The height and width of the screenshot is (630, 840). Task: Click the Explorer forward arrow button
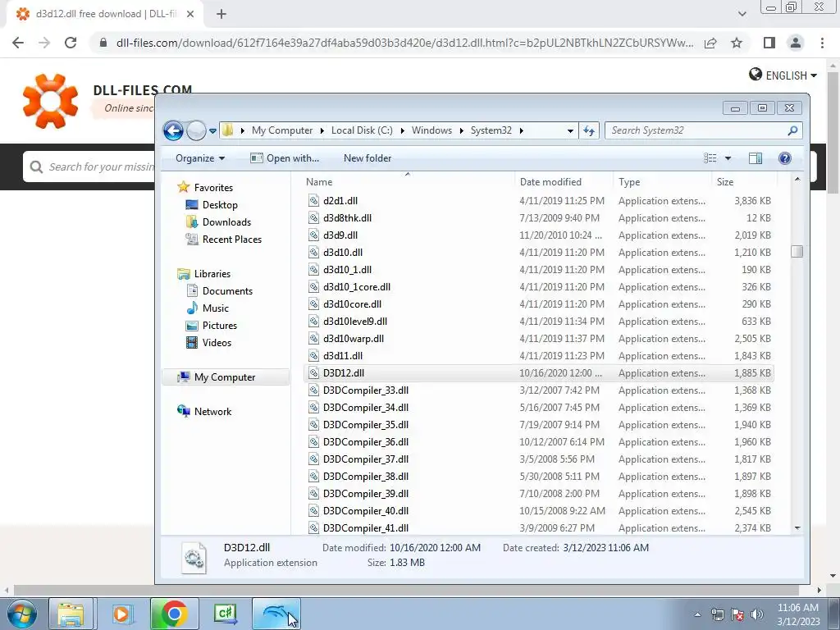click(x=196, y=130)
